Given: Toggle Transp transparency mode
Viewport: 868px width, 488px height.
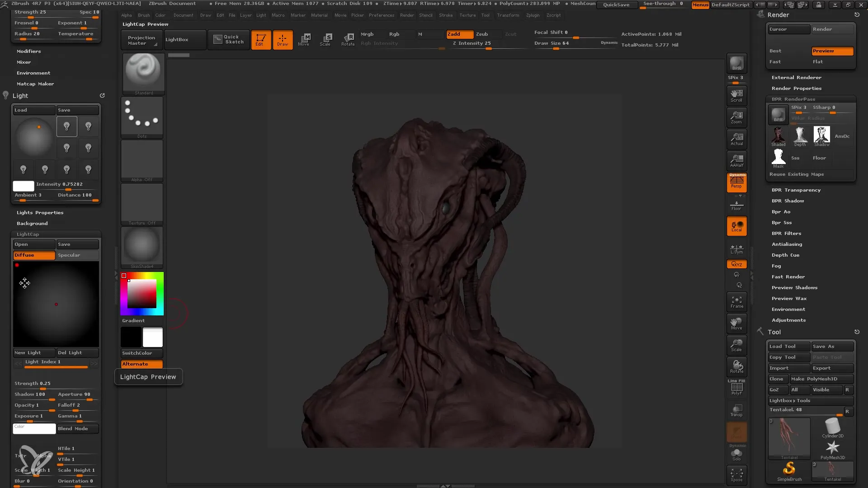Looking at the screenshot, I should click(x=736, y=410).
